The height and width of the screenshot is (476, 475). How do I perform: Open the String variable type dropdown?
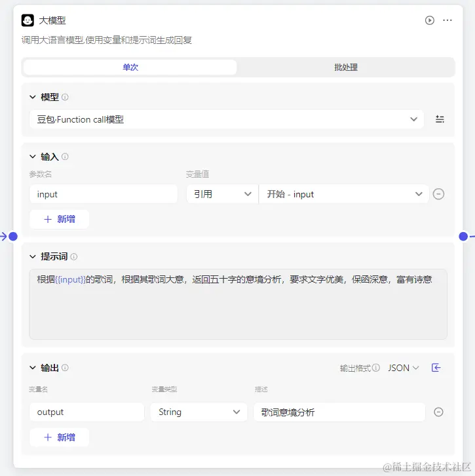(x=199, y=412)
